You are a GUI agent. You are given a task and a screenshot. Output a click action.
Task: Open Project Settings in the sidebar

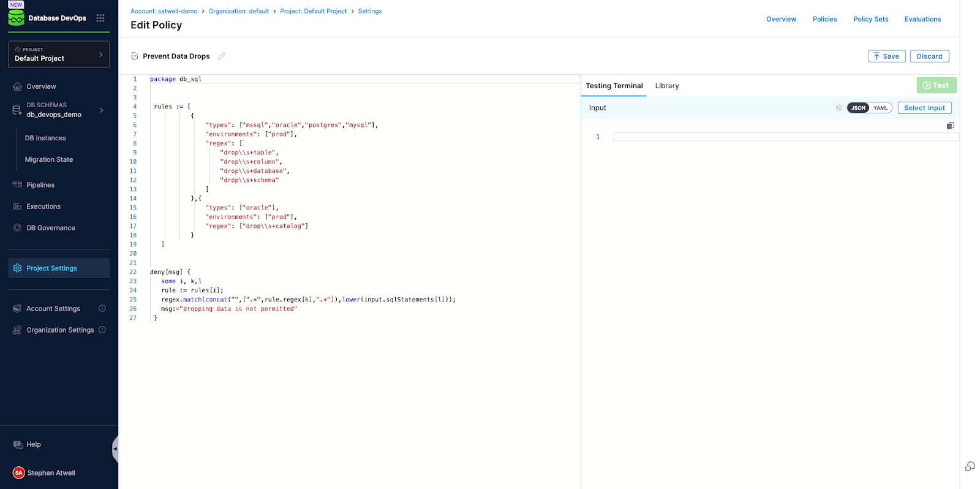[x=59, y=268]
